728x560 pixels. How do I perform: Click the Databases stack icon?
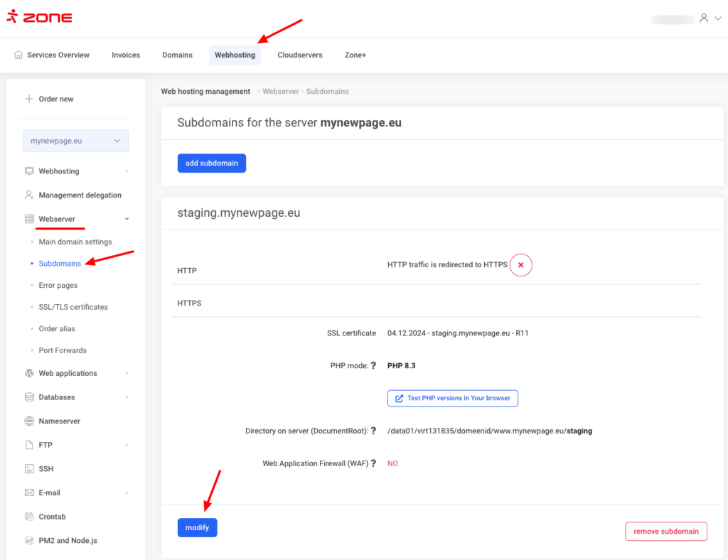click(x=29, y=397)
